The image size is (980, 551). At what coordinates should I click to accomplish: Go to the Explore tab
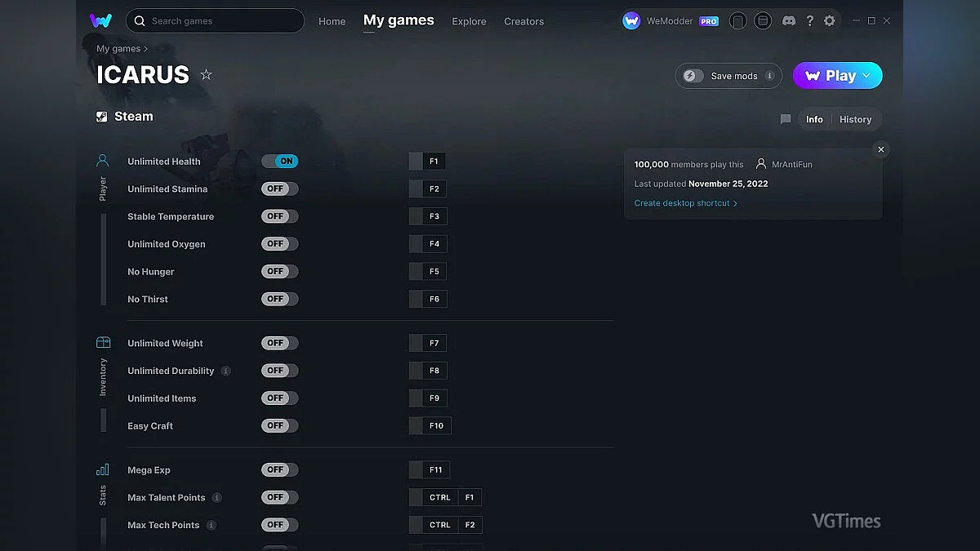click(469, 21)
